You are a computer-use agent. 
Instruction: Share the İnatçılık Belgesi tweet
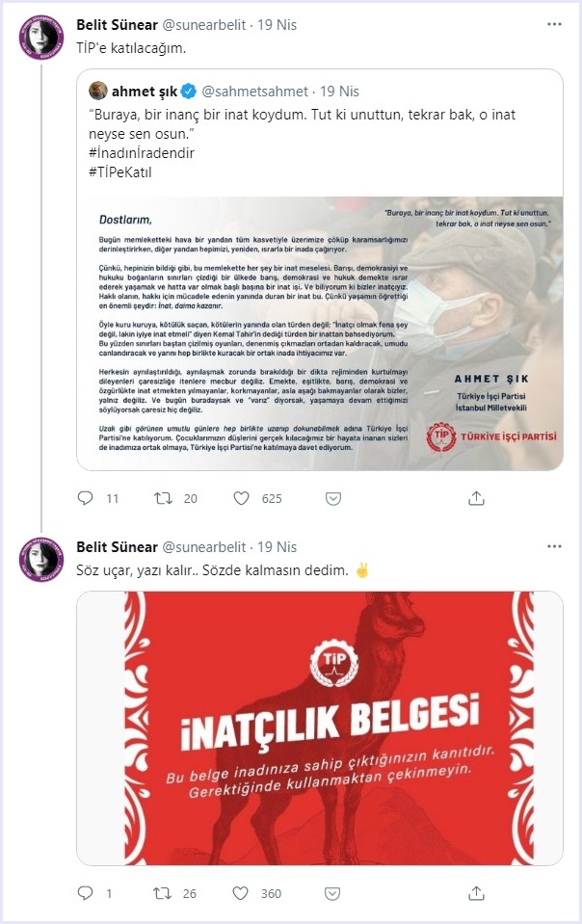(x=476, y=893)
